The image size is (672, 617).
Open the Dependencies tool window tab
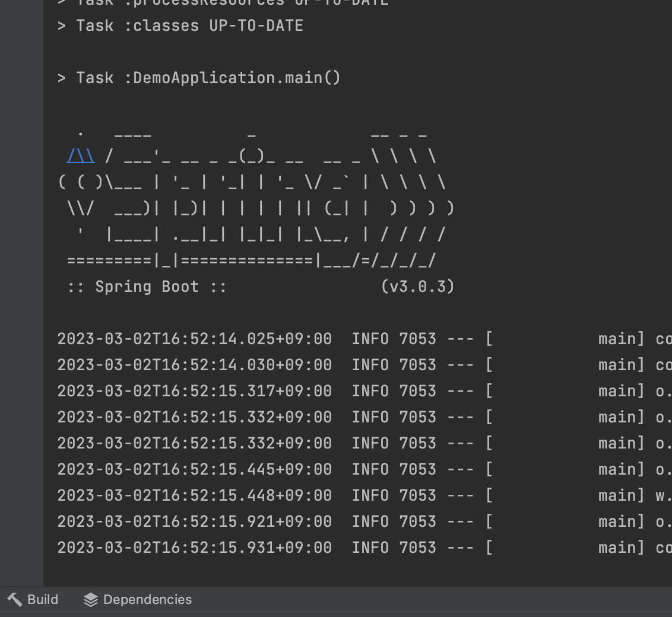[x=138, y=599]
